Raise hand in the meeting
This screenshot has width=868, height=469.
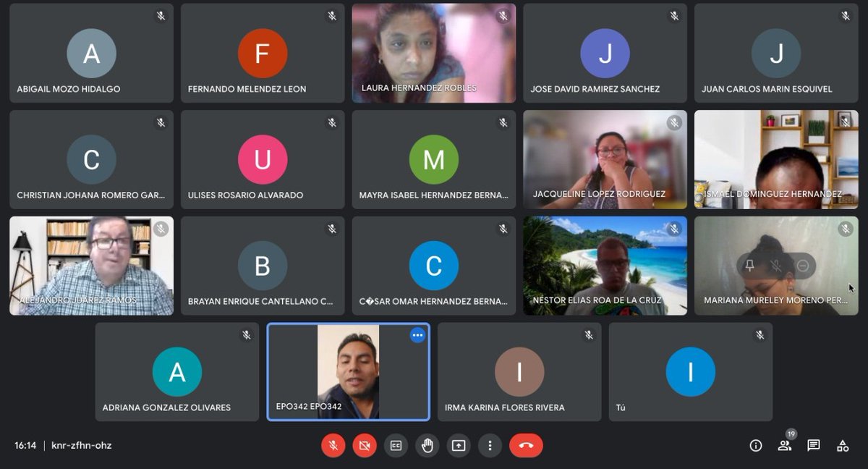[x=427, y=446]
